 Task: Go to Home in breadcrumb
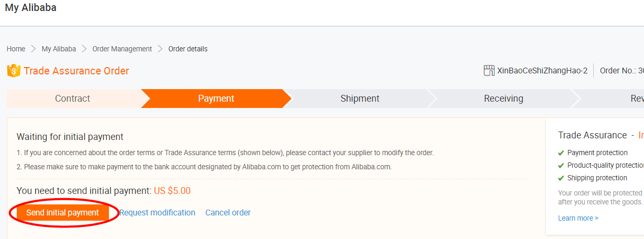16,49
